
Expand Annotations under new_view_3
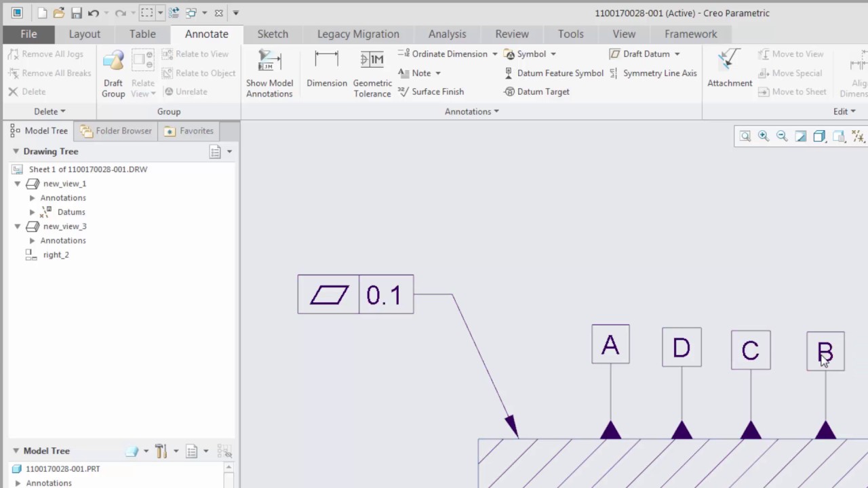pos(32,241)
